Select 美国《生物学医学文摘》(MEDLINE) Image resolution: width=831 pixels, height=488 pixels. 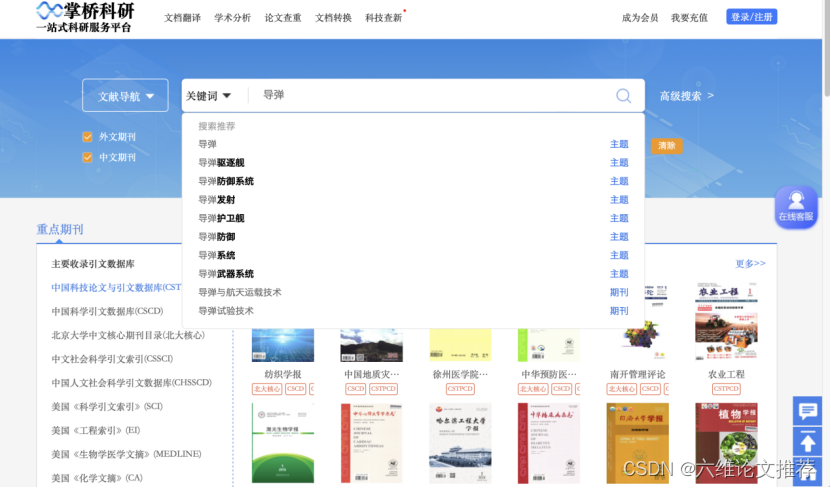126,455
